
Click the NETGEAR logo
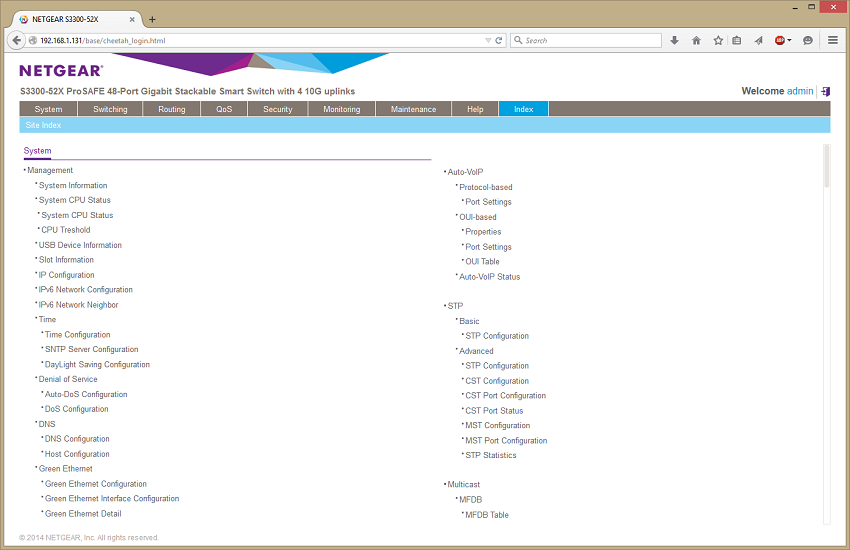tap(61, 70)
